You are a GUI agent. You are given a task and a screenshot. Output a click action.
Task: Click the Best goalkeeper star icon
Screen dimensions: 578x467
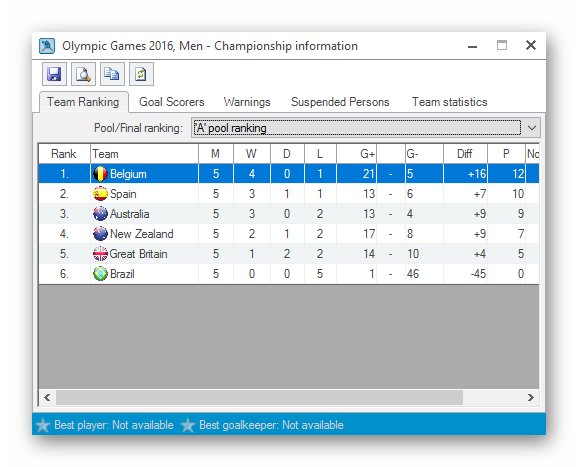(x=188, y=425)
